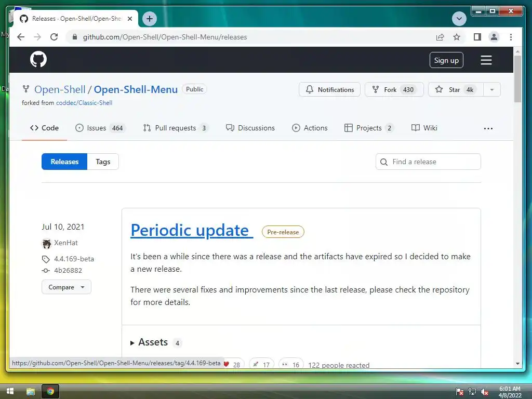Bookmark this page with star icon

[457, 37]
